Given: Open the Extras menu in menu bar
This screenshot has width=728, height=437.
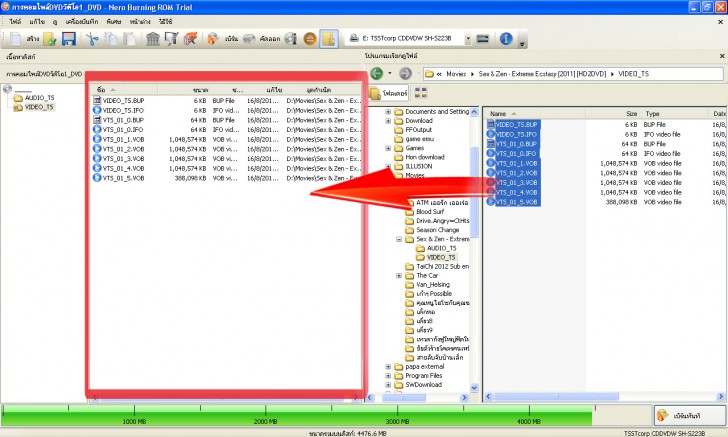Looking at the screenshot, I should 114,21.
